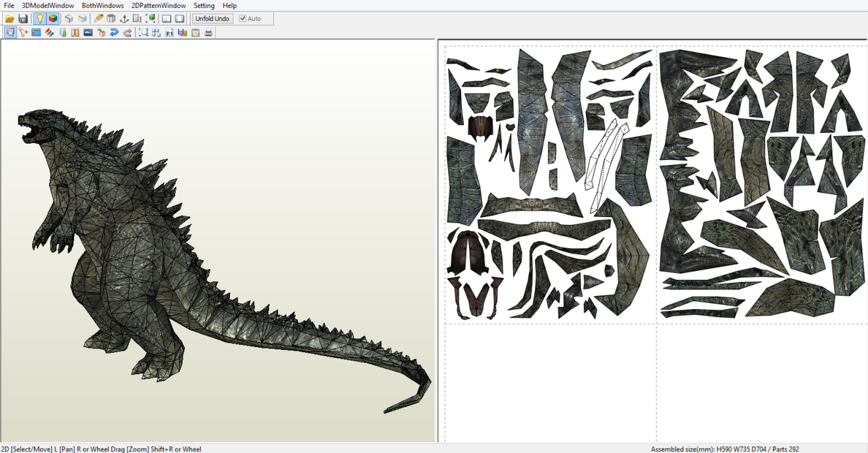The width and height of the screenshot is (868, 453).
Task: Click the P.1 page number icon
Action: (169, 33)
